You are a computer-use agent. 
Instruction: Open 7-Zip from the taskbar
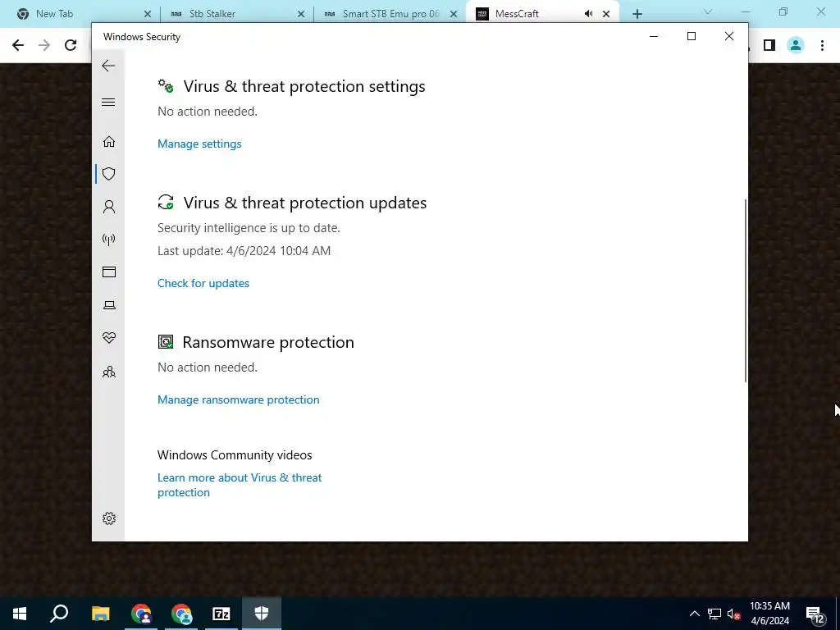221,614
